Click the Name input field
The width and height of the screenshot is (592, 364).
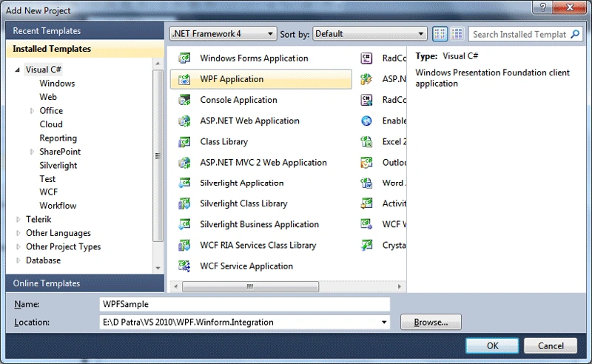point(245,304)
